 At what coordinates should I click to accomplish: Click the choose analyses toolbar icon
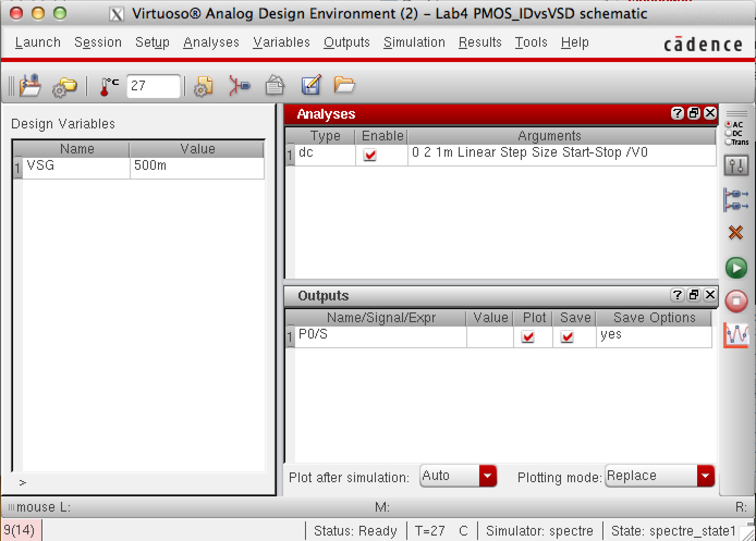240,86
